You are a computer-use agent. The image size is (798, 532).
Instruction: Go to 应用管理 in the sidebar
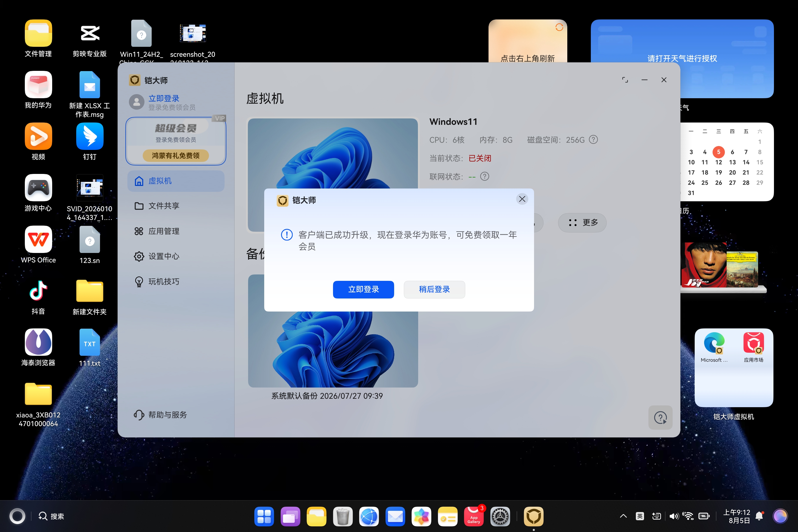tap(176, 231)
